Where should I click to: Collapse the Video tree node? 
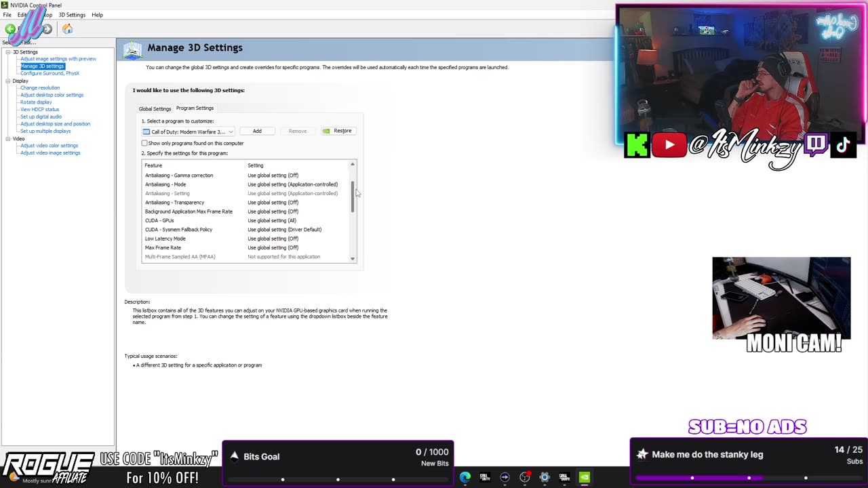[x=8, y=139]
